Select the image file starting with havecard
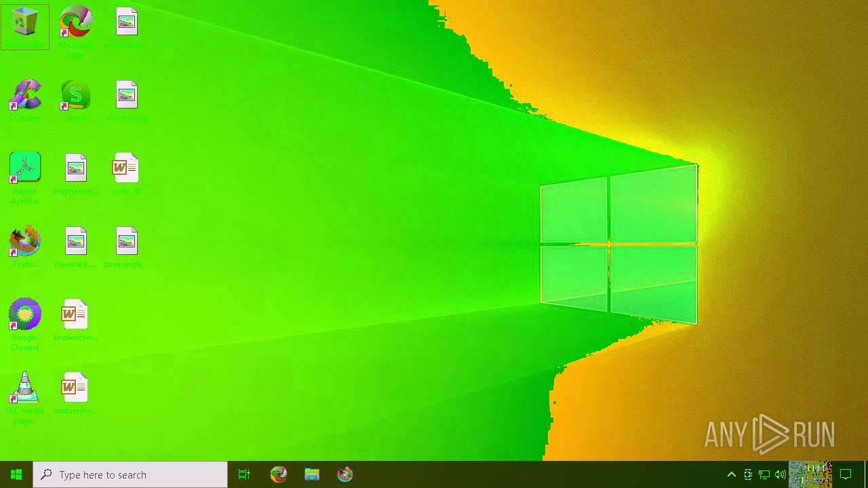868x488 pixels. pyautogui.click(x=75, y=247)
